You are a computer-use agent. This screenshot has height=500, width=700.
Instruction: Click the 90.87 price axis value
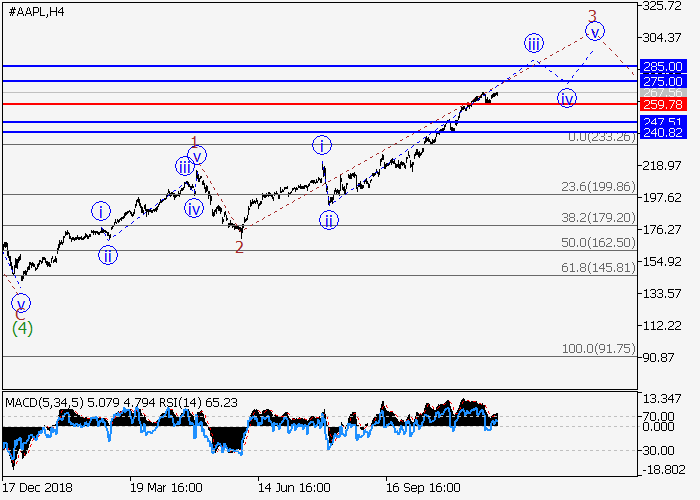[658, 358]
